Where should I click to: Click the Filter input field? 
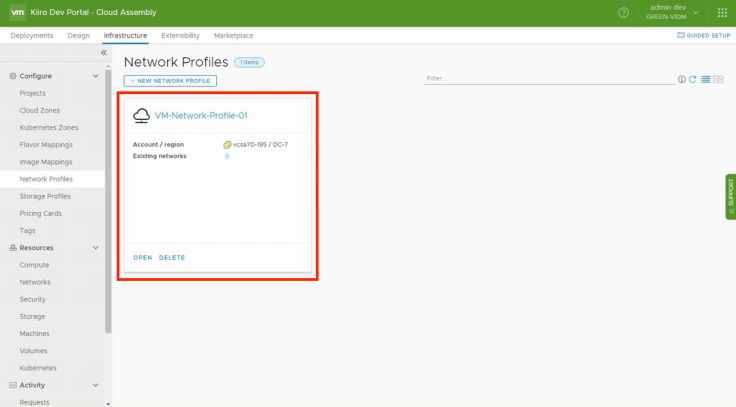(x=550, y=78)
